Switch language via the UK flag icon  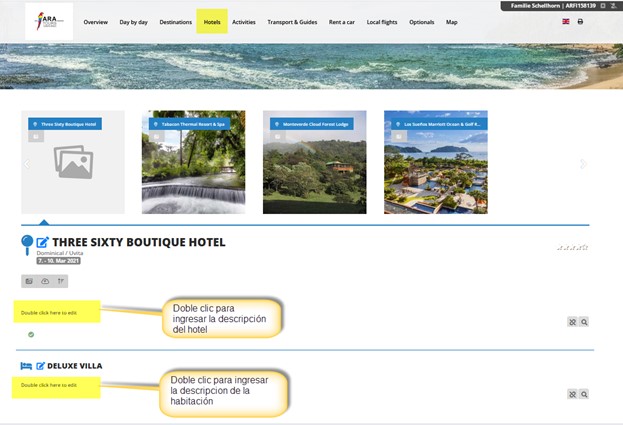click(566, 21)
